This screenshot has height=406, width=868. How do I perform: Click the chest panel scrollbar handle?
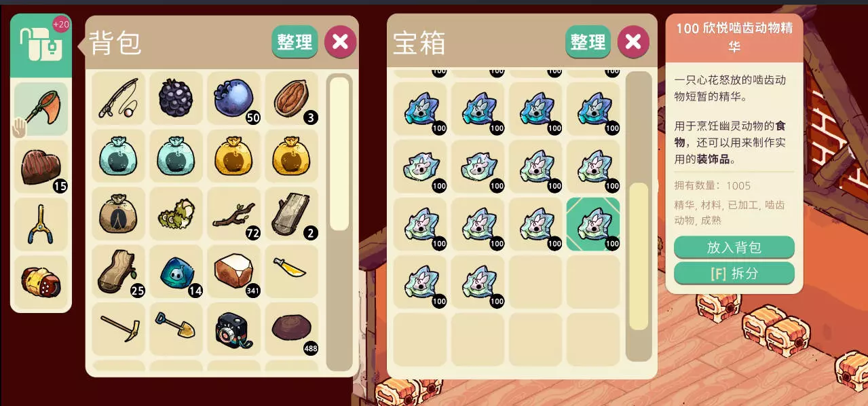point(639,257)
